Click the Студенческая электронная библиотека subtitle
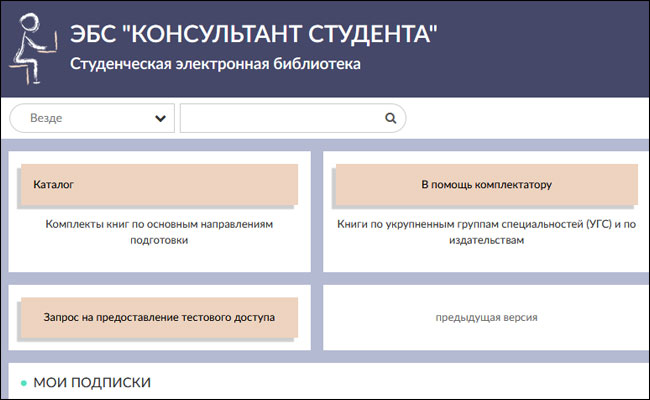 point(215,64)
